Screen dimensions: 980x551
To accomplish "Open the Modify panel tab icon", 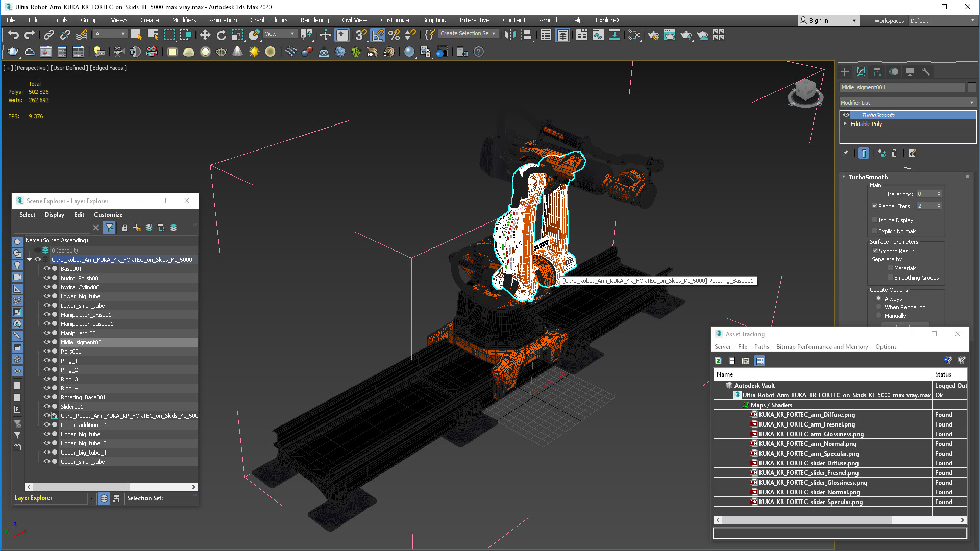I will (x=861, y=72).
